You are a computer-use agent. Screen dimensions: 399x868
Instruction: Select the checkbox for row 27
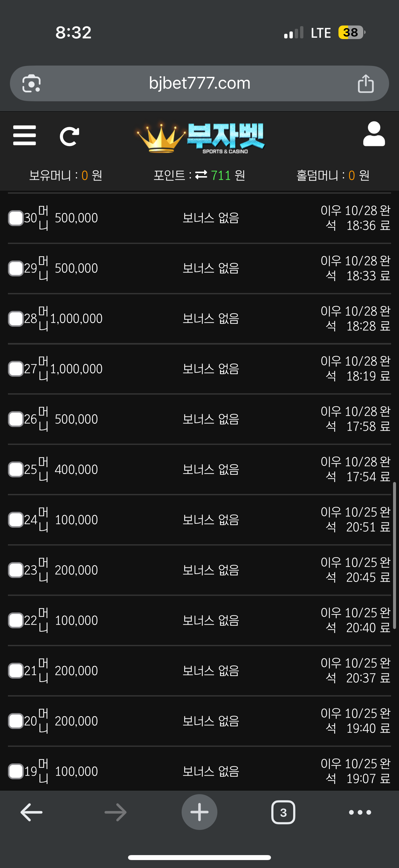[x=16, y=369]
